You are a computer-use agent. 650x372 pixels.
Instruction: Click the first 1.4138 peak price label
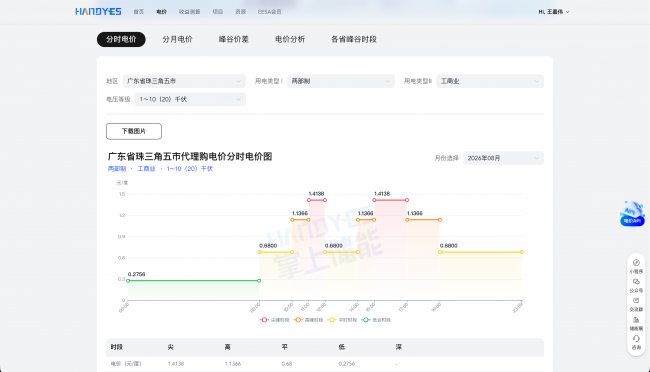[x=316, y=194]
